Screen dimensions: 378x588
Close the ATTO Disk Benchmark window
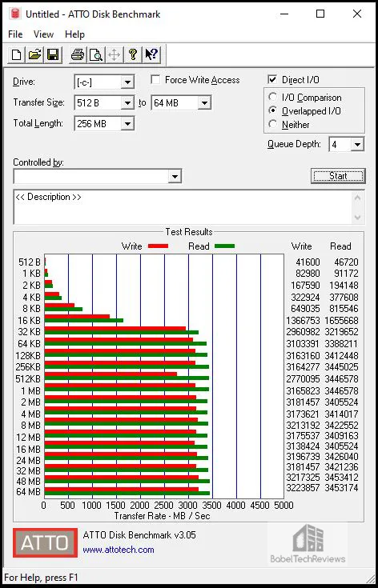coord(357,14)
